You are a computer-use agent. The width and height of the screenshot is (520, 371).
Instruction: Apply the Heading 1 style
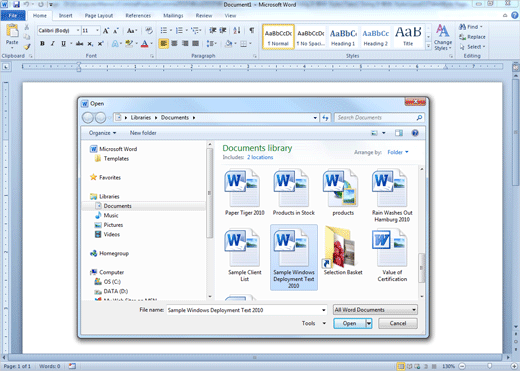tap(343, 37)
